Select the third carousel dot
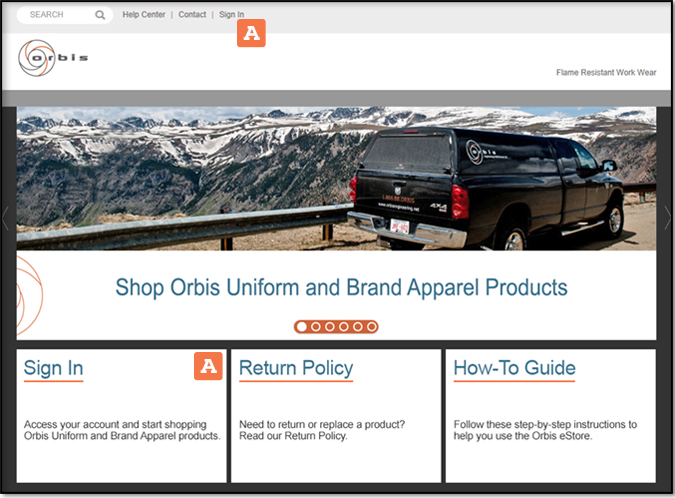 coord(329,326)
